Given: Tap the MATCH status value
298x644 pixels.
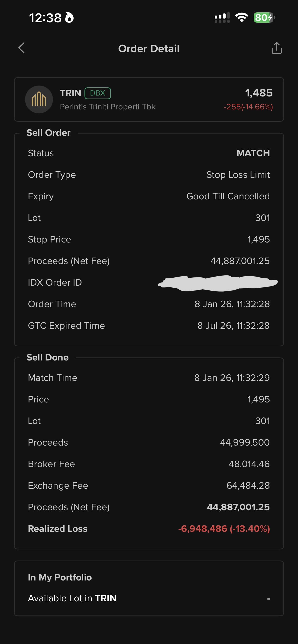Looking at the screenshot, I should pyautogui.click(x=253, y=153).
